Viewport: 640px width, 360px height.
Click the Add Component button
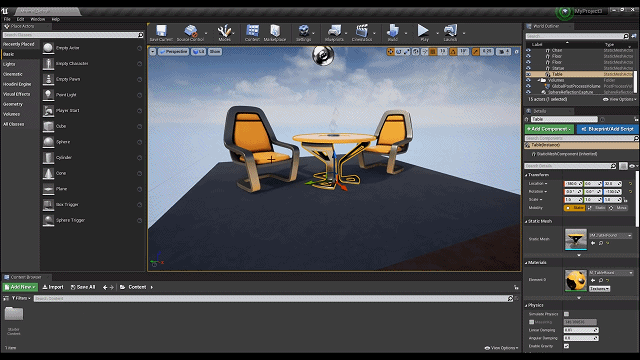[549, 129]
